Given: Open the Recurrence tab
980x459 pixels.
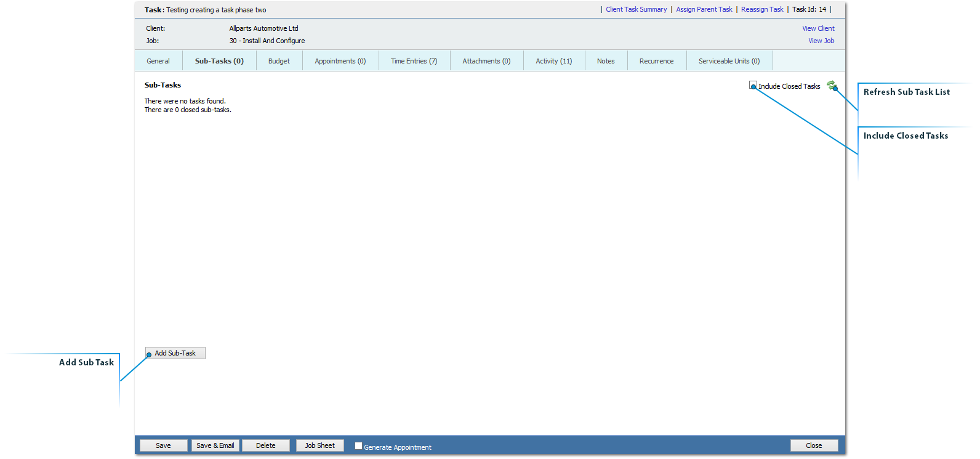Looking at the screenshot, I should (657, 61).
